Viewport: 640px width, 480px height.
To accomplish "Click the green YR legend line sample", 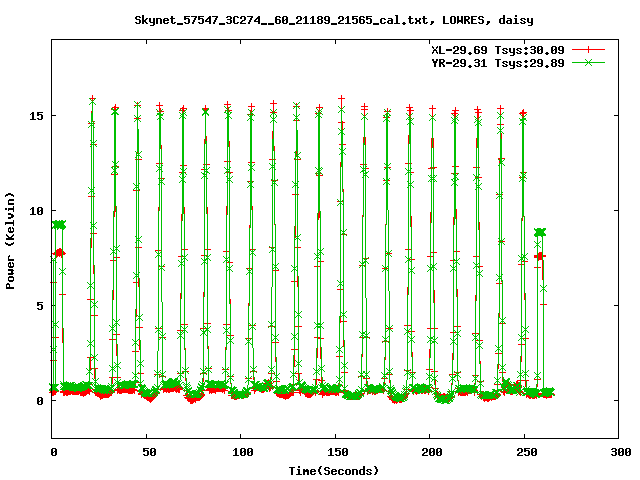I will coord(588,62).
